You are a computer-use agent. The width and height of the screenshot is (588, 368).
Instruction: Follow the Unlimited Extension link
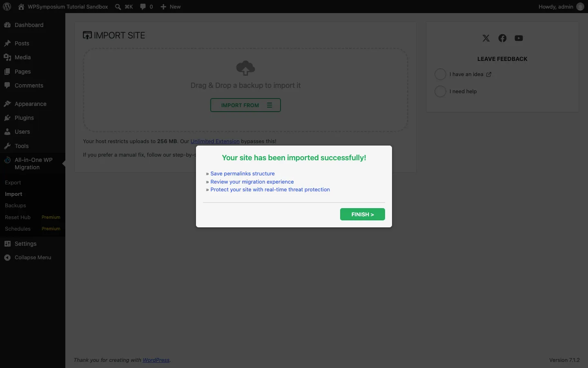click(215, 141)
